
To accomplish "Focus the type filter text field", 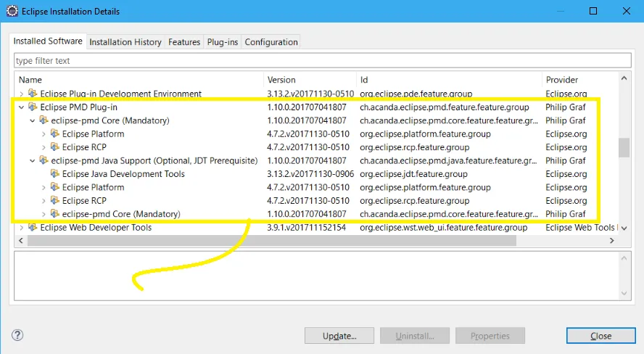I will pyautogui.click(x=323, y=60).
